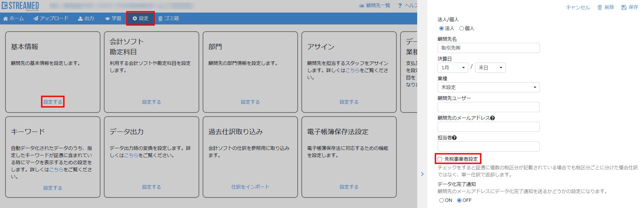Click 設定する under 電子帳簿保存法設定
644x208 pixels.
(349, 187)
